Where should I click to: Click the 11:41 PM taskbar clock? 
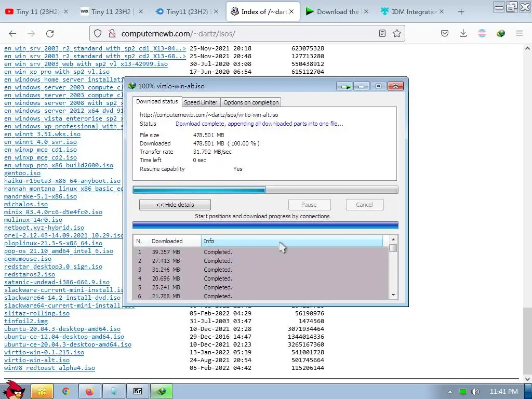(503, 392)
